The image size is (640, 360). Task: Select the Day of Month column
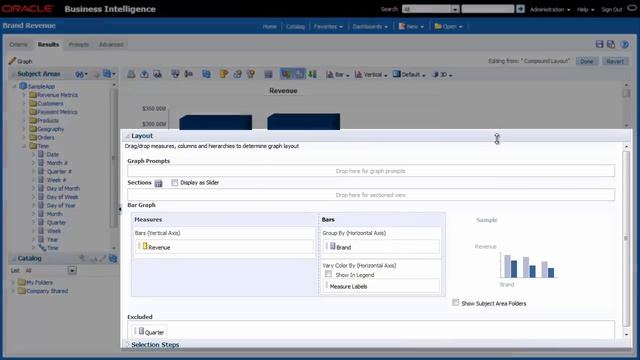tap(63, 189)
